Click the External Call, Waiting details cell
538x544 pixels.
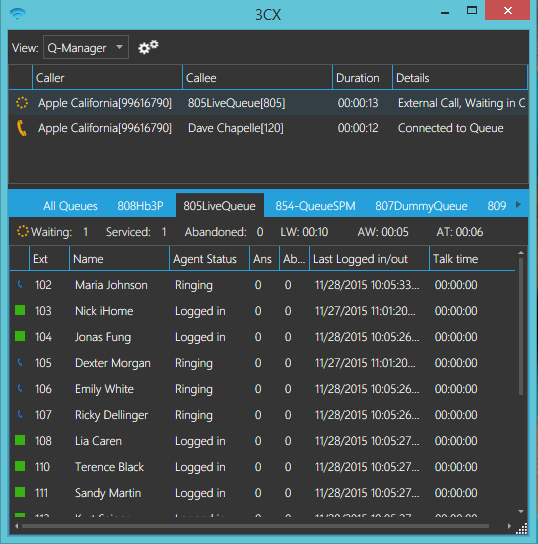tap(461, 103)
